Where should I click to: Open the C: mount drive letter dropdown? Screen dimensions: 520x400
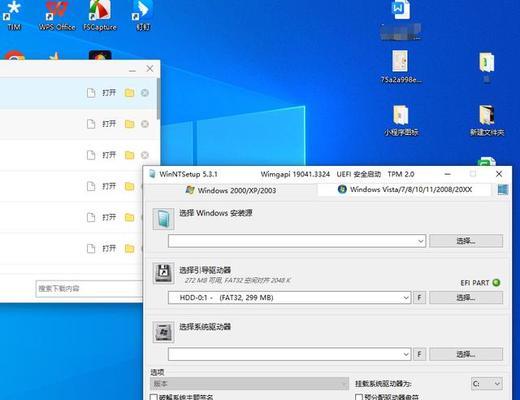pos(486,384)
